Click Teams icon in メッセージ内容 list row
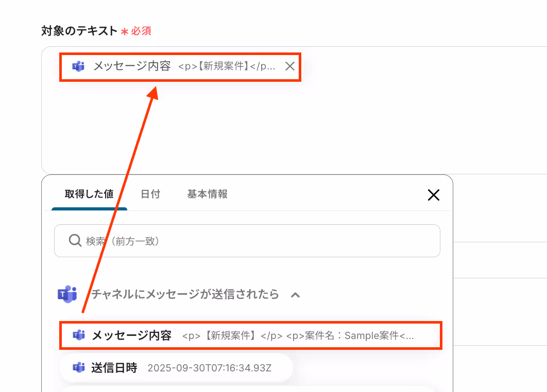The width and height of the screenshot is (547, 392). [79, 335]
